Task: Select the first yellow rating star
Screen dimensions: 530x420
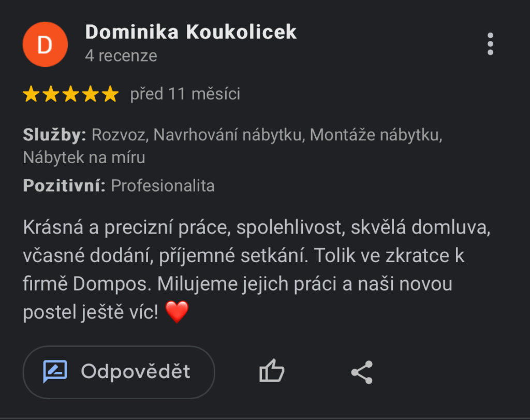Action: pyautogui.click(x=31, y=94)
